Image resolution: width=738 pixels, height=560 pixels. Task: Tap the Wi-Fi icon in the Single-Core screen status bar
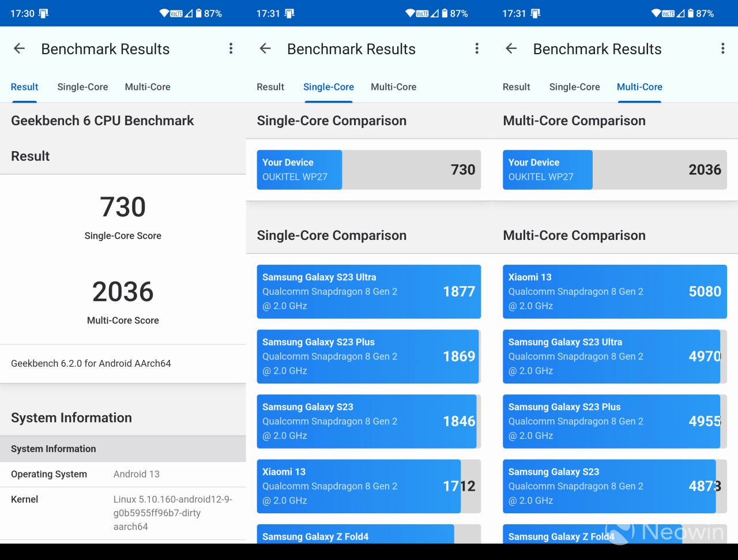click(x=410, y=13)
